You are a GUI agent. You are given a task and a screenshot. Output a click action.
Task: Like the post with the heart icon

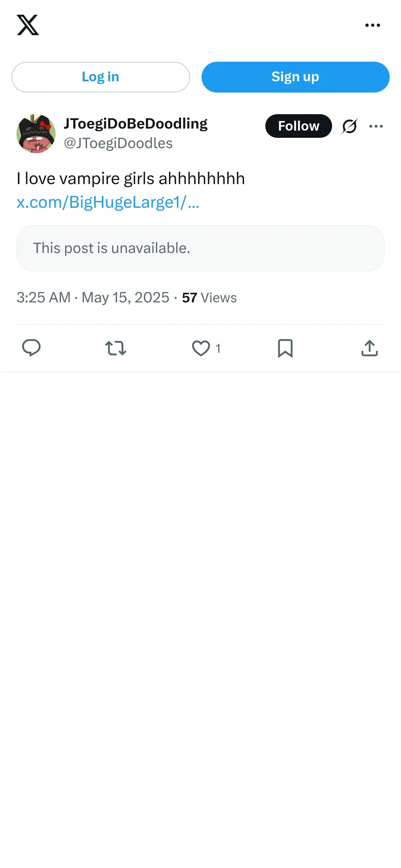pos(201,348)
